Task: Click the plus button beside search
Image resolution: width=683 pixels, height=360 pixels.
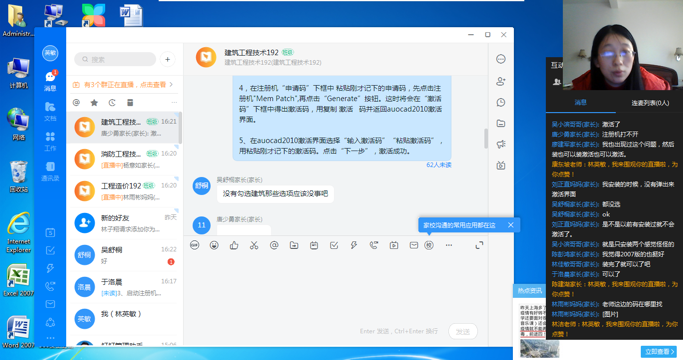Action: [167, 59]
